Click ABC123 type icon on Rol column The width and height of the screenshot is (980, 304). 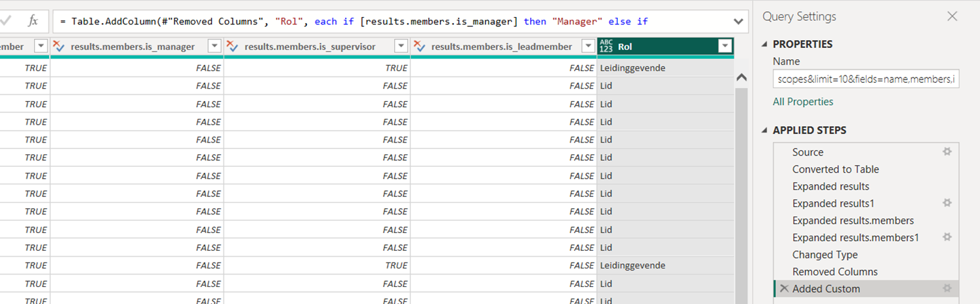[x=606, y=46]
